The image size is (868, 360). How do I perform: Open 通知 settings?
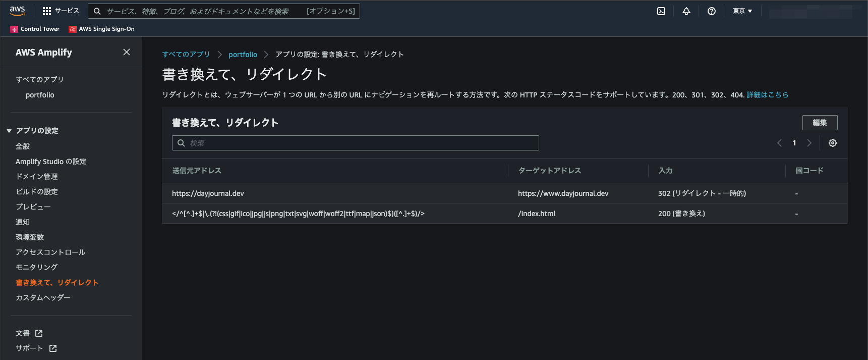point(23,222)
